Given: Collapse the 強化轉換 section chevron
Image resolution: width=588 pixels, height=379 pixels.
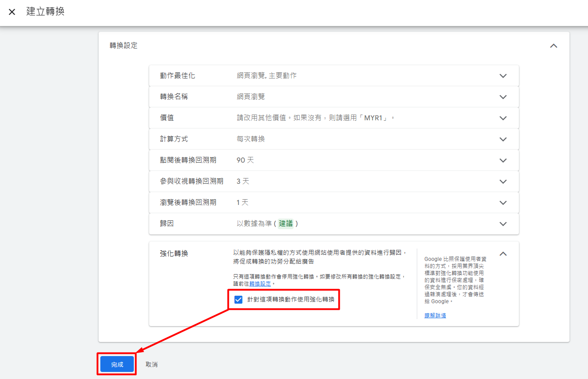Looking at the screenshot, I should [x=503, y=254].
